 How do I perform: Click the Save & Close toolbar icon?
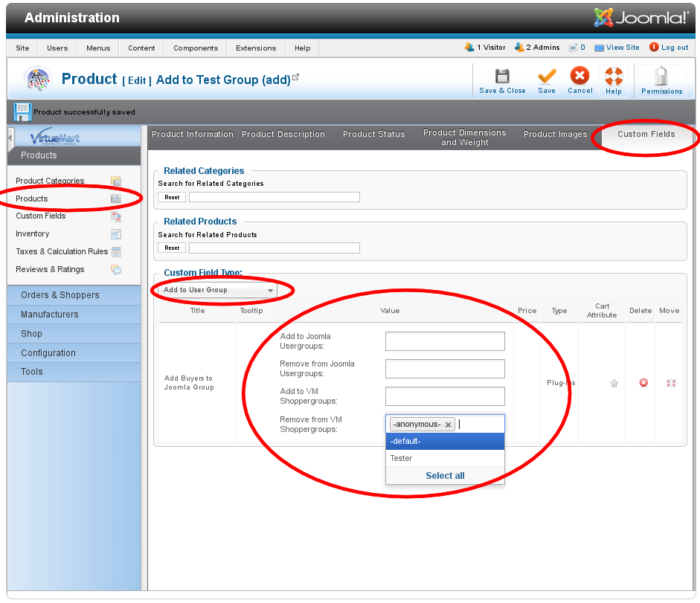click(x=502, y=77)
